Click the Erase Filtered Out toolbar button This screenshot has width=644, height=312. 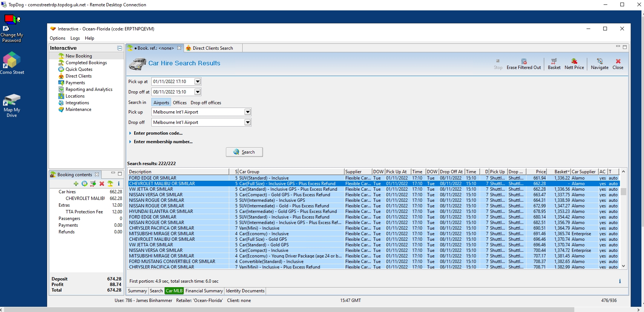click(523, 64)
